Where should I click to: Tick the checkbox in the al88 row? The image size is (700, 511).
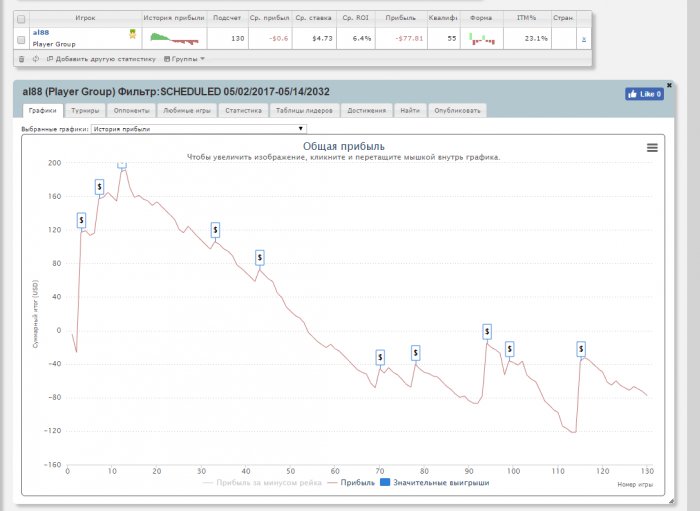pos(22,38)
